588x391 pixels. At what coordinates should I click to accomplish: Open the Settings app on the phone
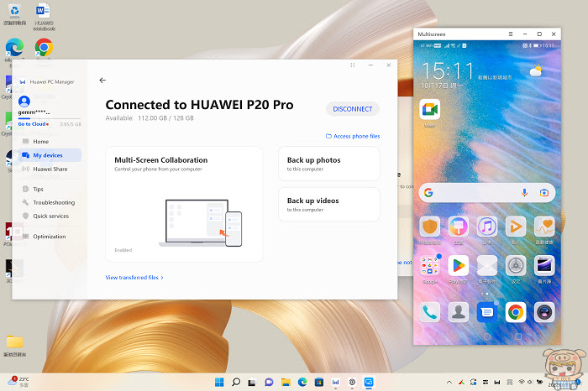coord(516,265)
